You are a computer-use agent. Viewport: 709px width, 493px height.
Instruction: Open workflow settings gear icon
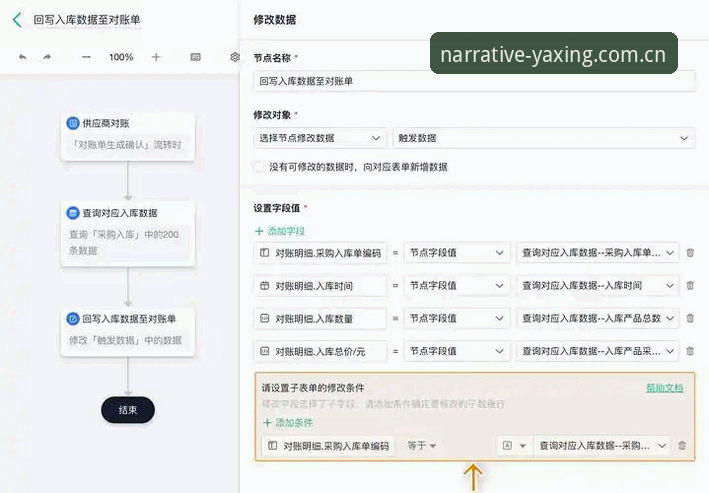(235, 57)
